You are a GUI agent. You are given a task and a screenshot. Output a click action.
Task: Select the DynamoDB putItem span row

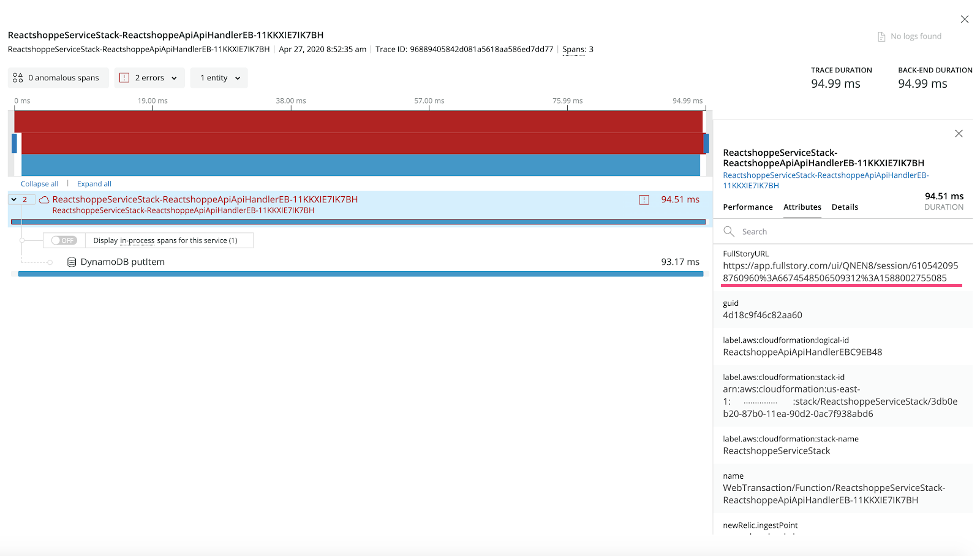point(360,262)
